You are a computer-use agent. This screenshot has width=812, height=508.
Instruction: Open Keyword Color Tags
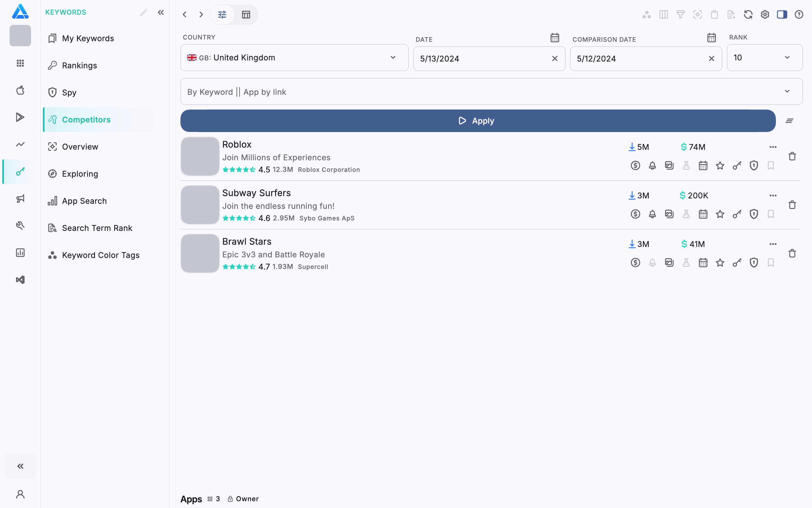click(x=104, y=255)
